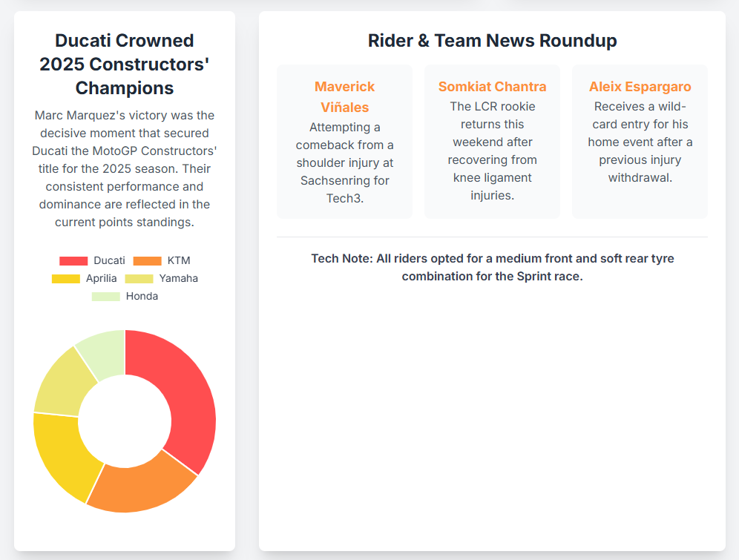This screenshot has width=739, height=560.
Task: Toggle the Ducati legend entry
Action: pyautogui.click(x=109, y=260)
